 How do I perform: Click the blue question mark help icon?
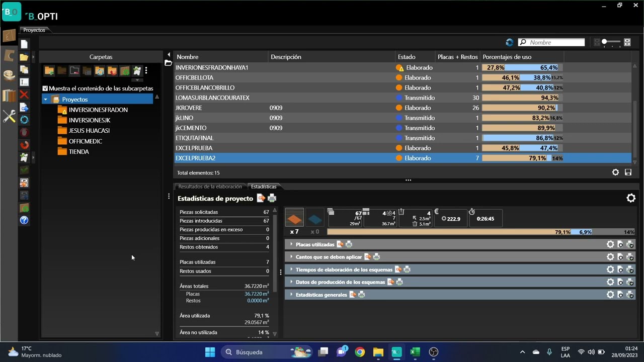[x=24, y=220]
